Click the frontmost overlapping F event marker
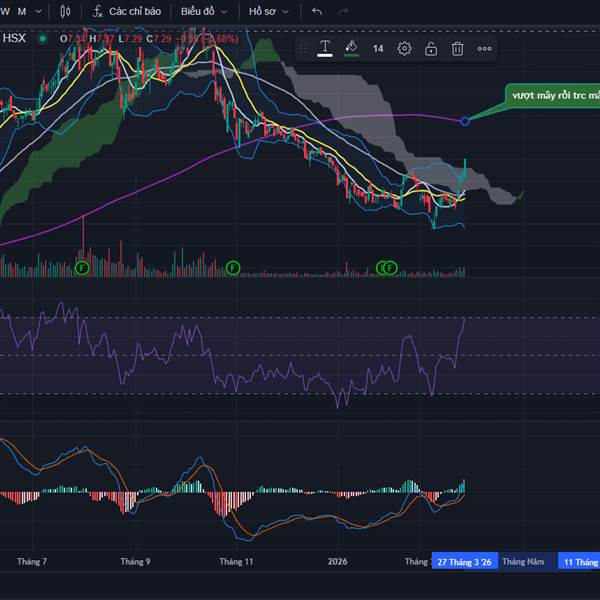 tap(390, 268)
